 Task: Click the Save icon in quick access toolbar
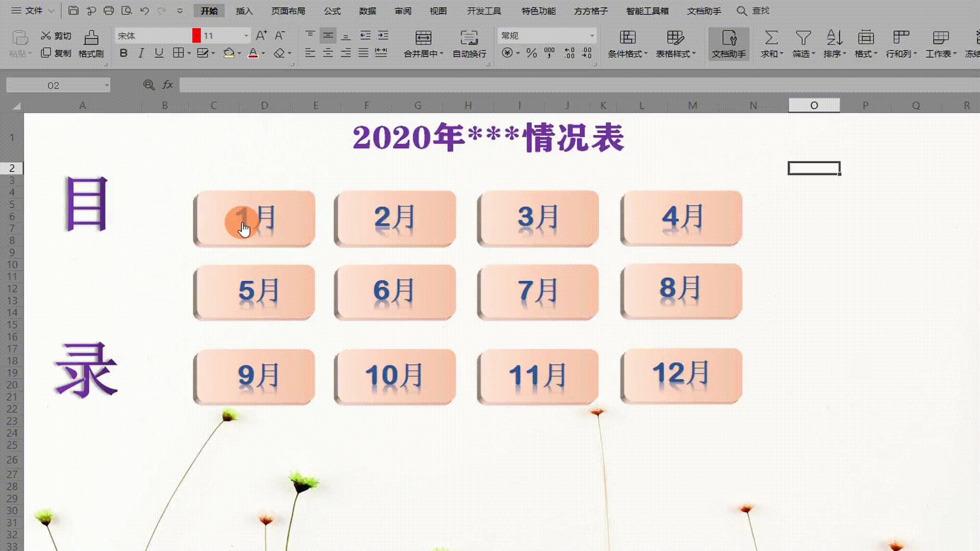coord(73,11)
